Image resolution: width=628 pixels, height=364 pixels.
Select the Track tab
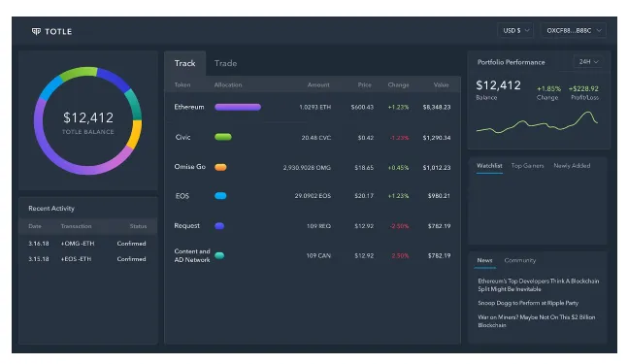click(x=184, y=63)
